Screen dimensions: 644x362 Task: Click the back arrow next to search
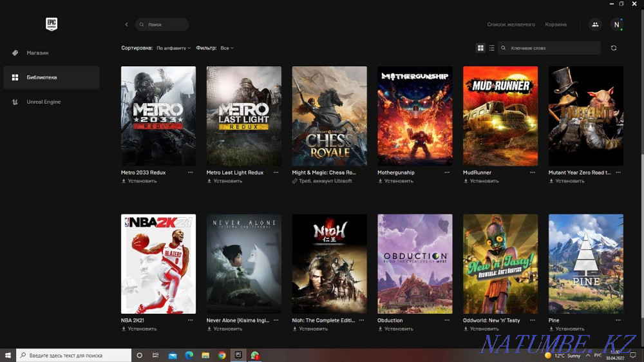click(126, 24)
